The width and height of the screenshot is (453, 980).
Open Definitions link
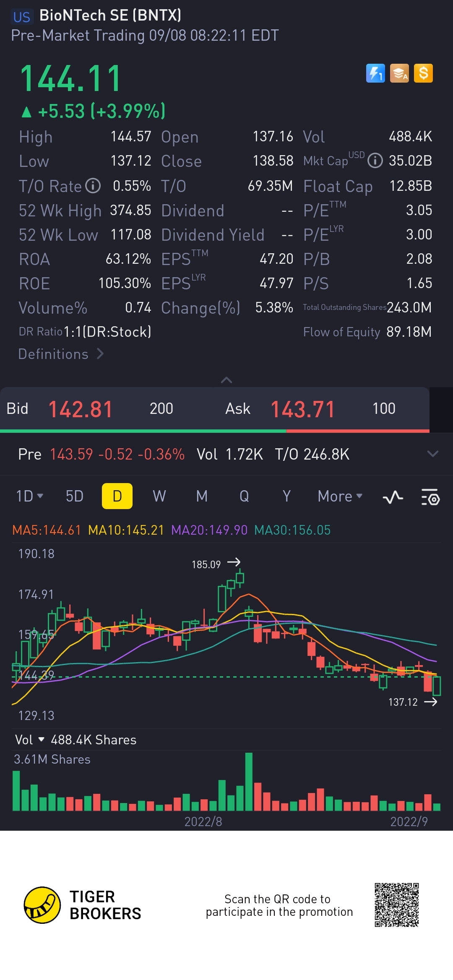(61, 354)
